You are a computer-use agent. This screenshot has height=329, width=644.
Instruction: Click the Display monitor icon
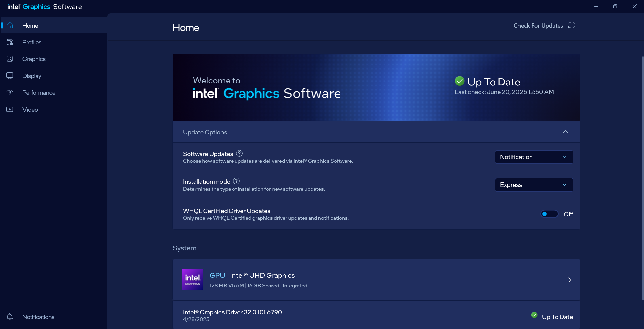tap(10, 76)
